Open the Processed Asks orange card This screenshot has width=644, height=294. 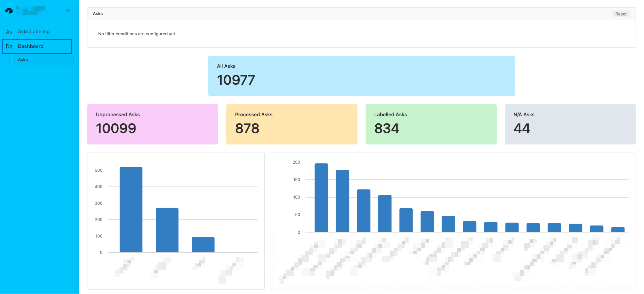[292, 124]
